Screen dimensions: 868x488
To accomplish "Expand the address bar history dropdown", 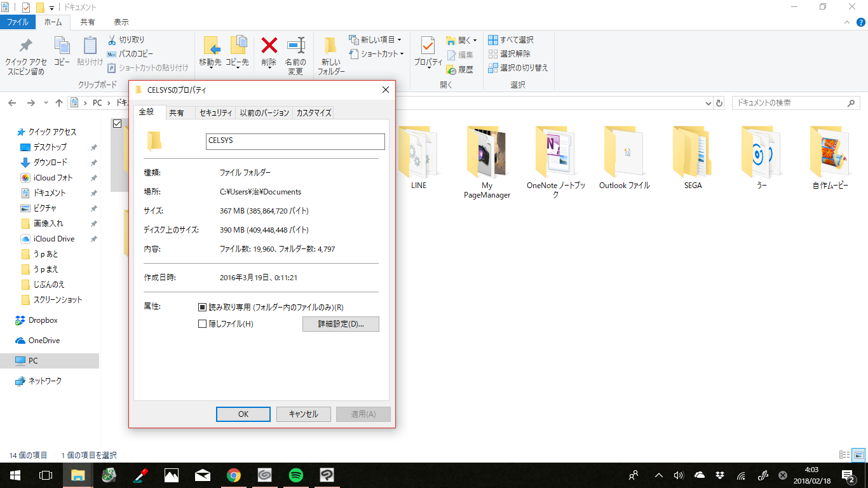I will (x=709, y=103).
